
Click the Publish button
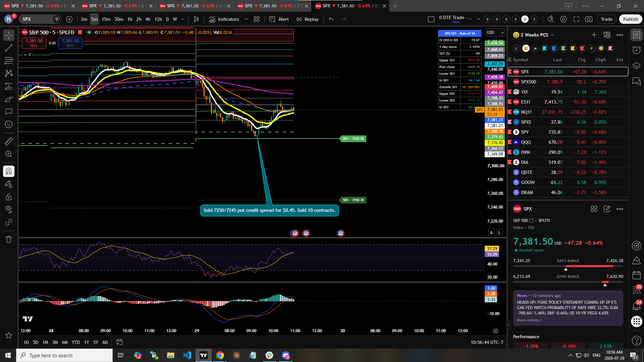click(x=631, y=19)
